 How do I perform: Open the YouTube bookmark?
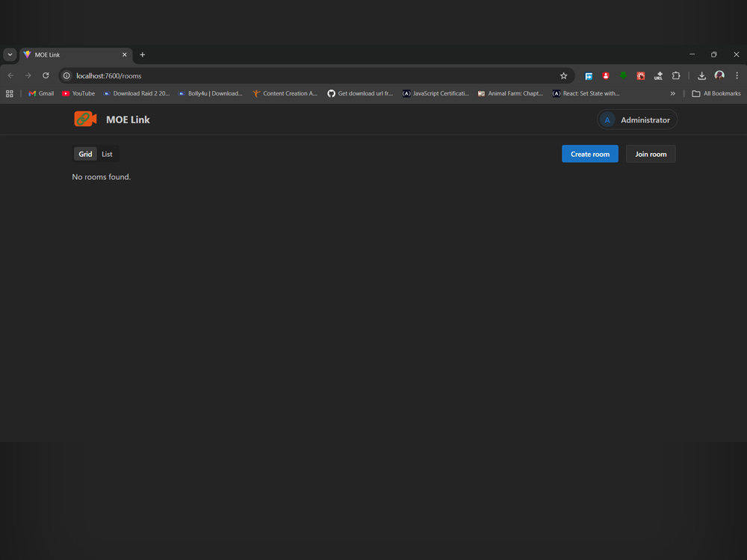78,94
